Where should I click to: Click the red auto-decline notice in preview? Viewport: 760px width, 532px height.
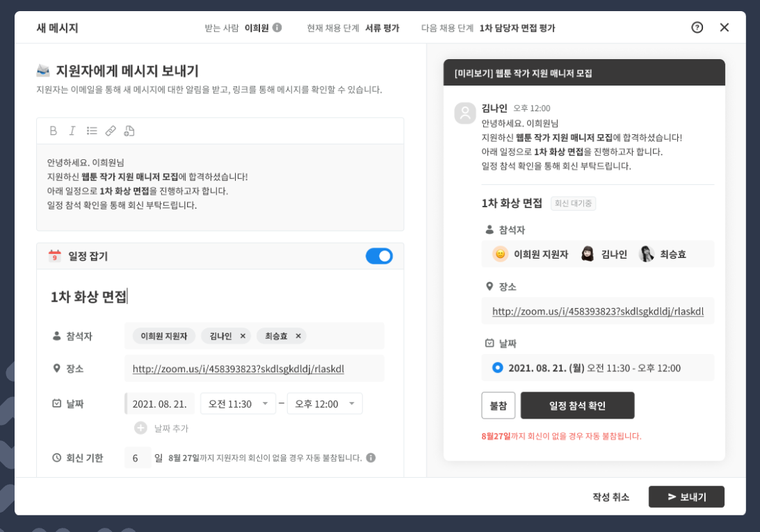point(561,436)
